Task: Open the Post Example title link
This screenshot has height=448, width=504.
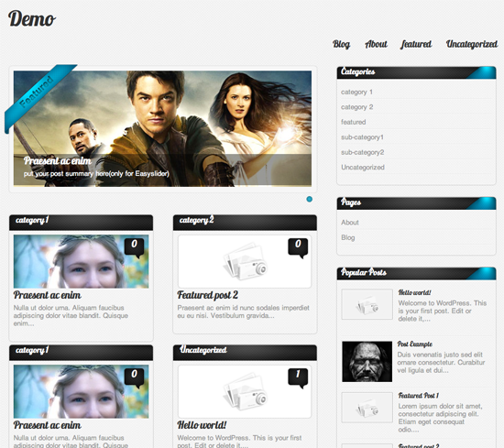Action: 414,344
